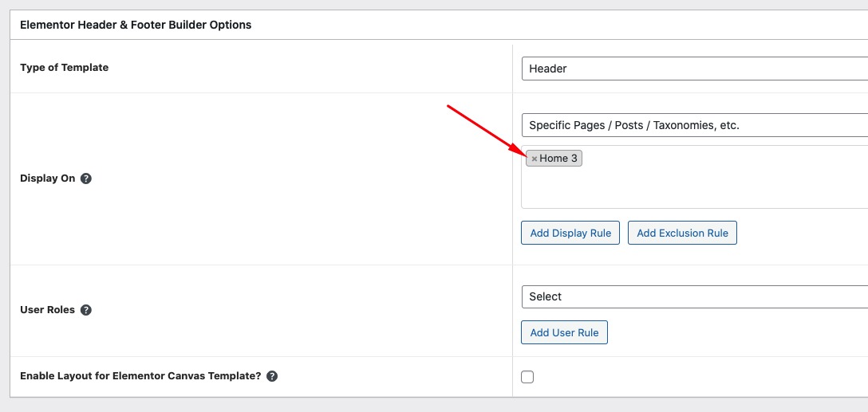
Task: Click Add Display Rule button
Action: click(570, 233)
